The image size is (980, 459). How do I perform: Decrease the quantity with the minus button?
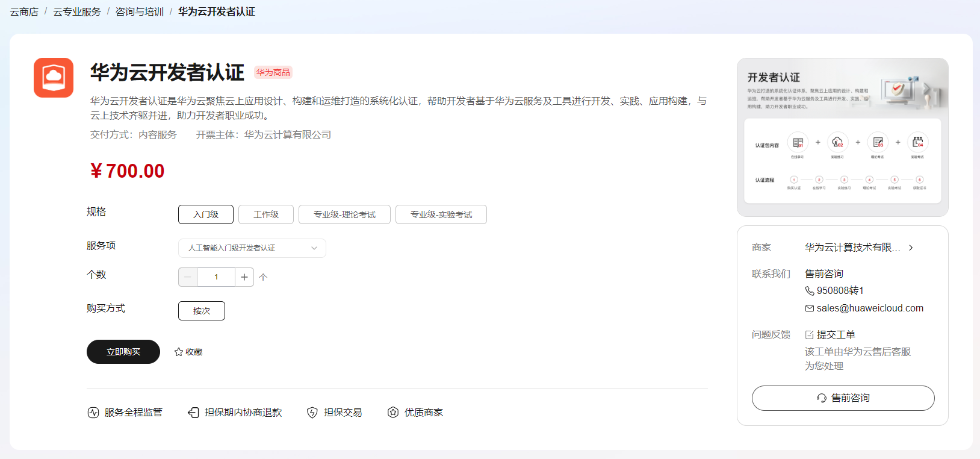[188, 277]
